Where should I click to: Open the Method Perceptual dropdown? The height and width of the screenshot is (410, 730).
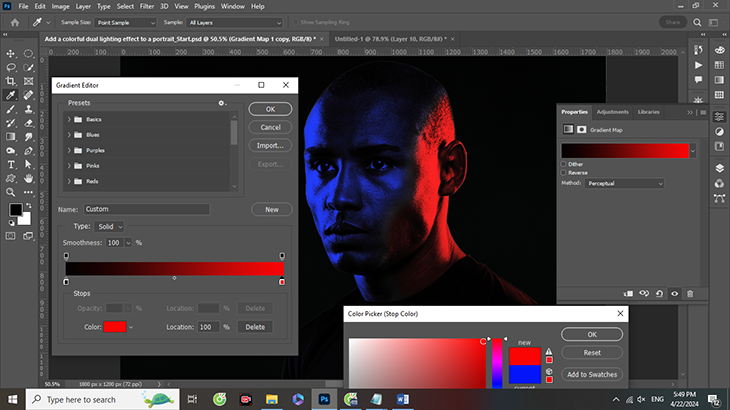pos(625,184)
